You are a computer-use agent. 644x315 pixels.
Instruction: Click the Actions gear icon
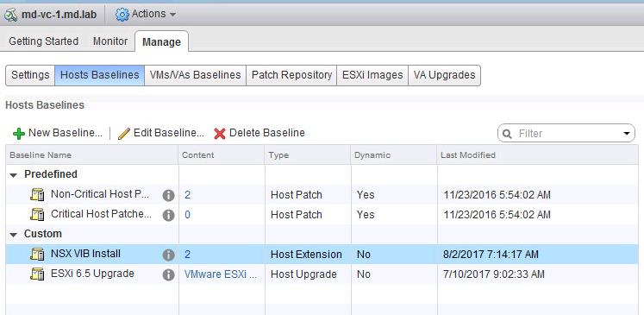(x=122, y=15)
